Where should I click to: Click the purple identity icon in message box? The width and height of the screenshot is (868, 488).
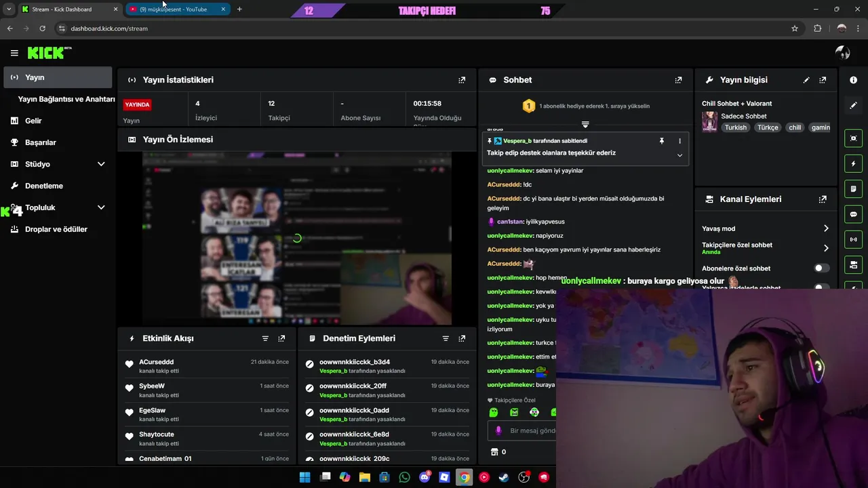point(498,430)
